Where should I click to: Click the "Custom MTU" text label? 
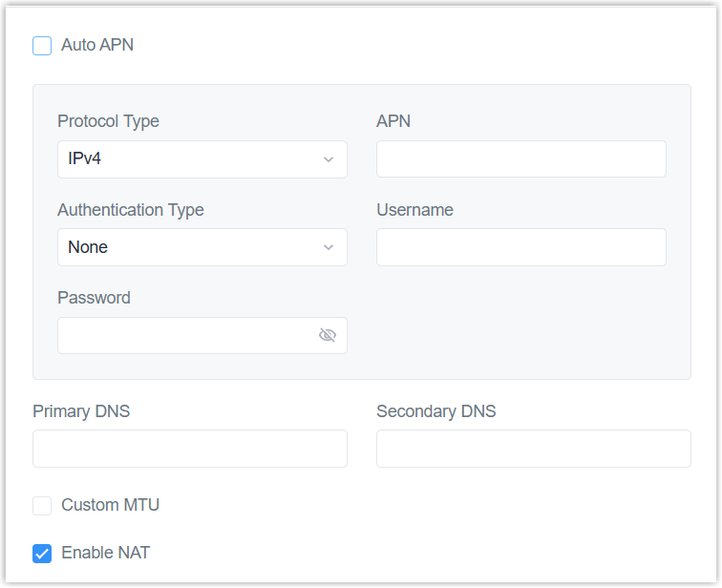pos(110,505)
